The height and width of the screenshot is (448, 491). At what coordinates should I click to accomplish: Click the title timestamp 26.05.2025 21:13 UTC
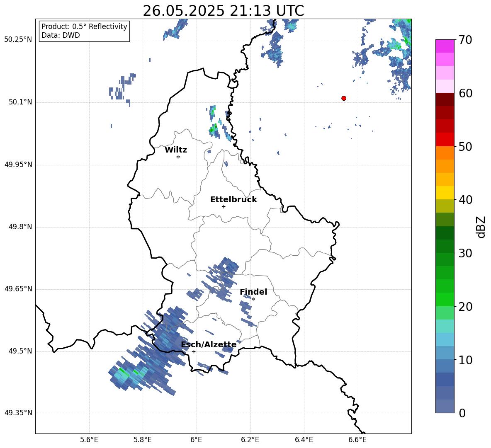(x=224, y=11)
